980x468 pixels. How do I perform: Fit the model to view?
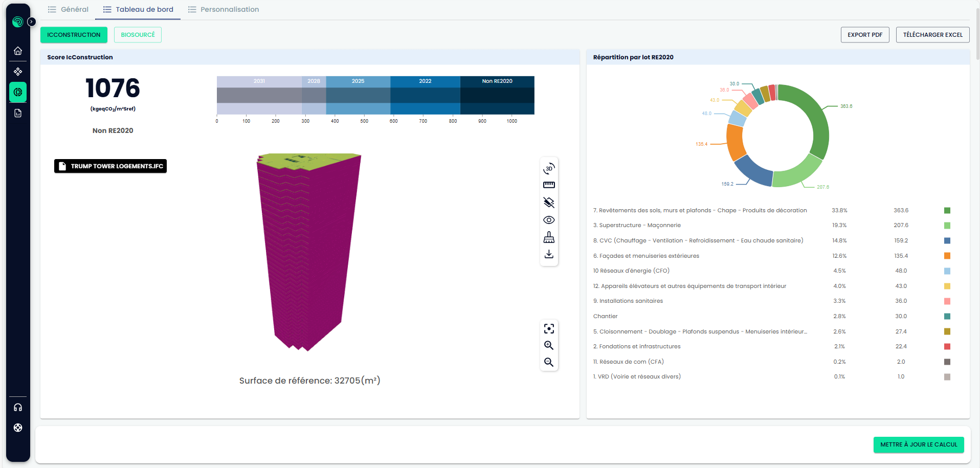(549, 328)
